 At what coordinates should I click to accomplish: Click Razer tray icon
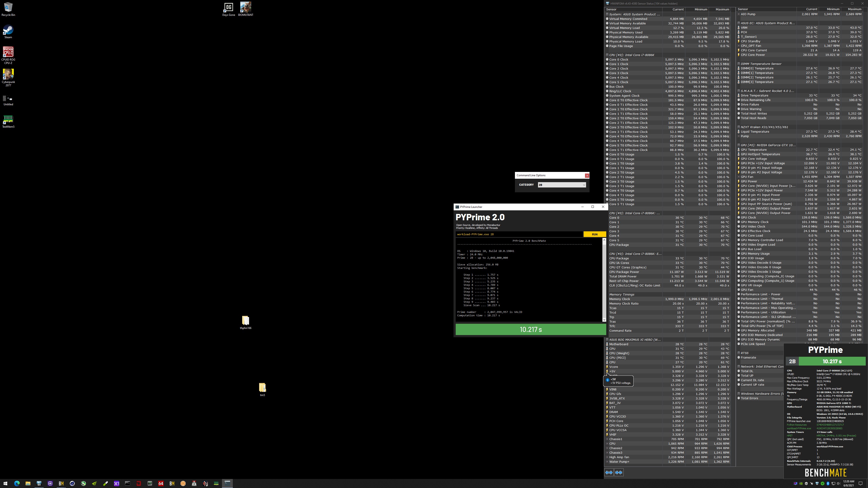tap(823, 484)
